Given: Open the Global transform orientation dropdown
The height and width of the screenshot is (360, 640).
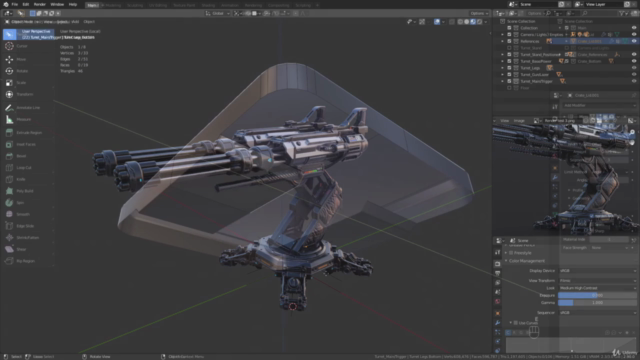Looking at the screenshot, I should (x=218, y=13).
